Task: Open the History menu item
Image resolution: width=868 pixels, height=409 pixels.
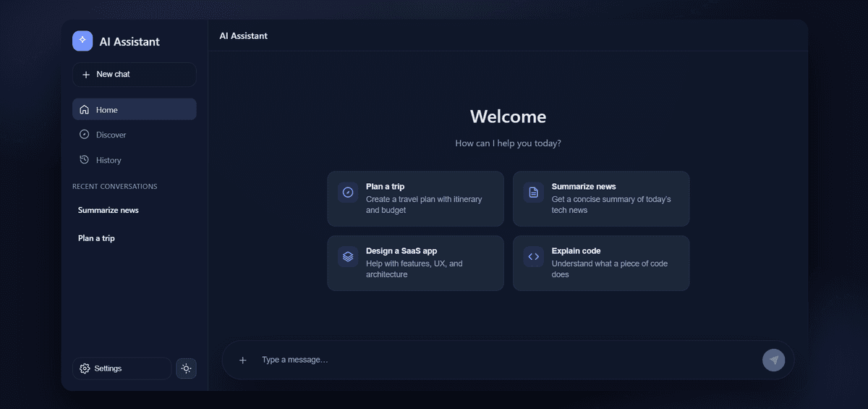Action: click(x=134, y=160)
